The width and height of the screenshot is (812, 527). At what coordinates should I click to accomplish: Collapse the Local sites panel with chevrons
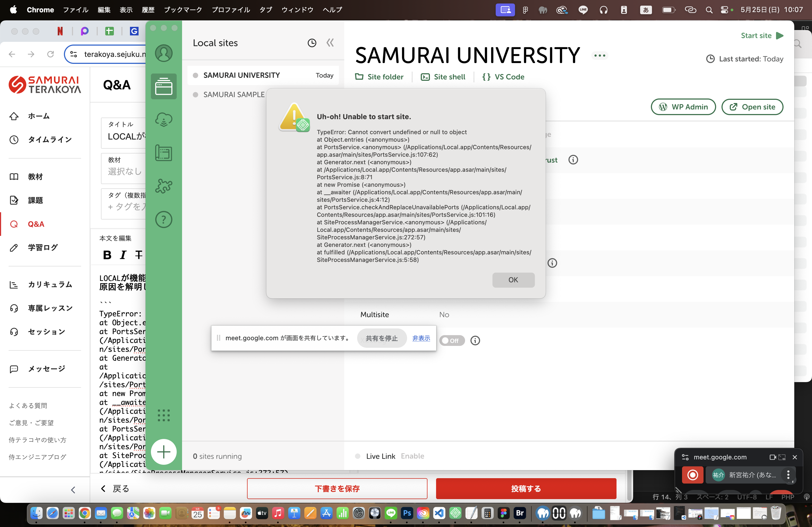[x=330, y=43]
